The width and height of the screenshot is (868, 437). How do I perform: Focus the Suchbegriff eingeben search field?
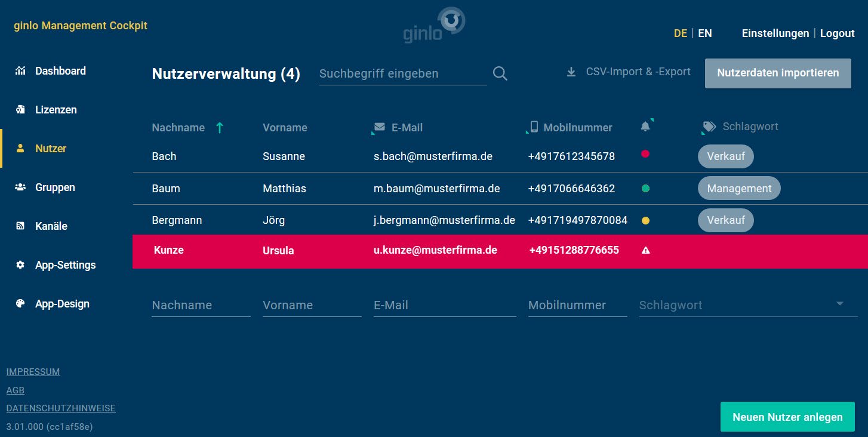click(x=403, y=74)
